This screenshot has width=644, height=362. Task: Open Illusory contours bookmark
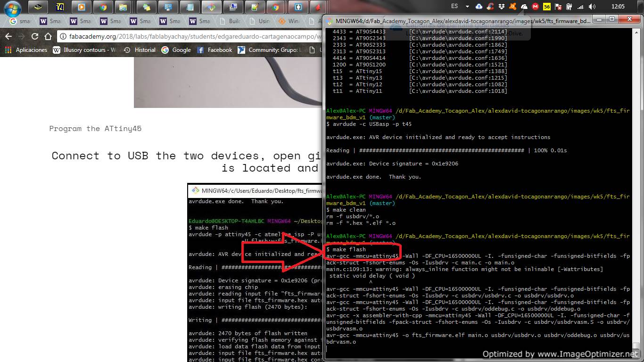85,50
